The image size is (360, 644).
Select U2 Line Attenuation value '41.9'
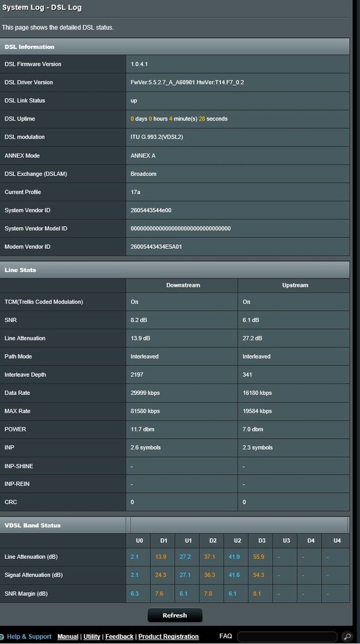234,557
